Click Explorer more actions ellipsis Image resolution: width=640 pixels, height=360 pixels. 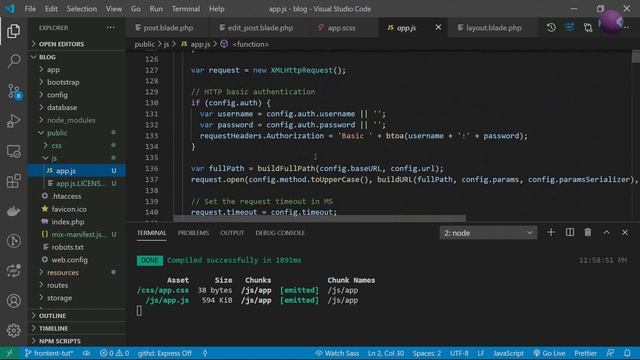111,28
